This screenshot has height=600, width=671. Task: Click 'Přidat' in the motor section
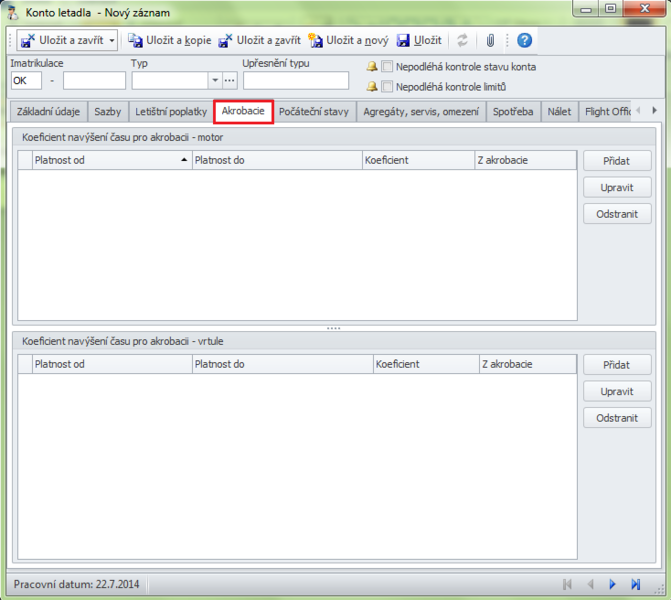click(617, 161)
